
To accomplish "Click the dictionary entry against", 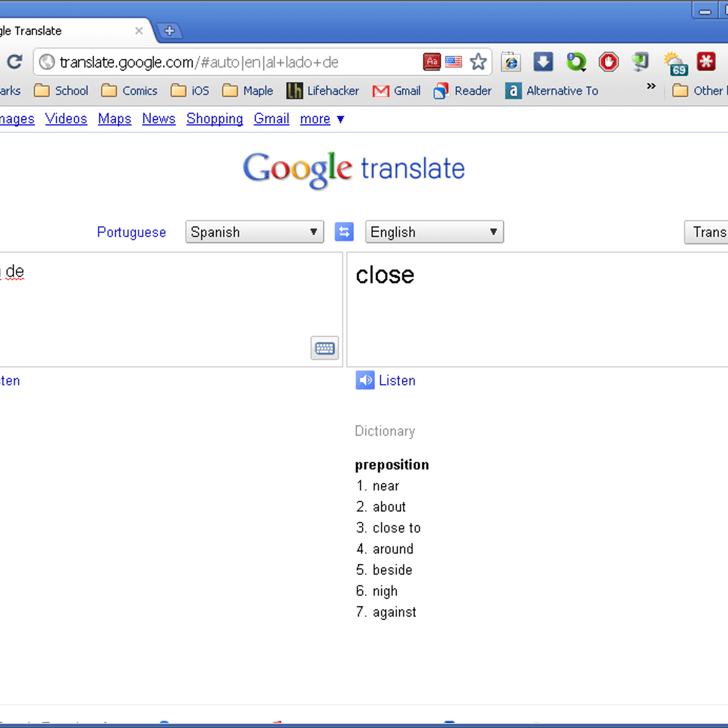I will coord(394,612).
